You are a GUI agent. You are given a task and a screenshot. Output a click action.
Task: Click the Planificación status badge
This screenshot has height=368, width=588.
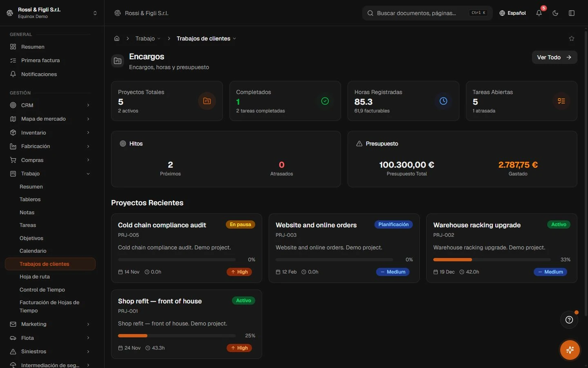tap(394, 224)
